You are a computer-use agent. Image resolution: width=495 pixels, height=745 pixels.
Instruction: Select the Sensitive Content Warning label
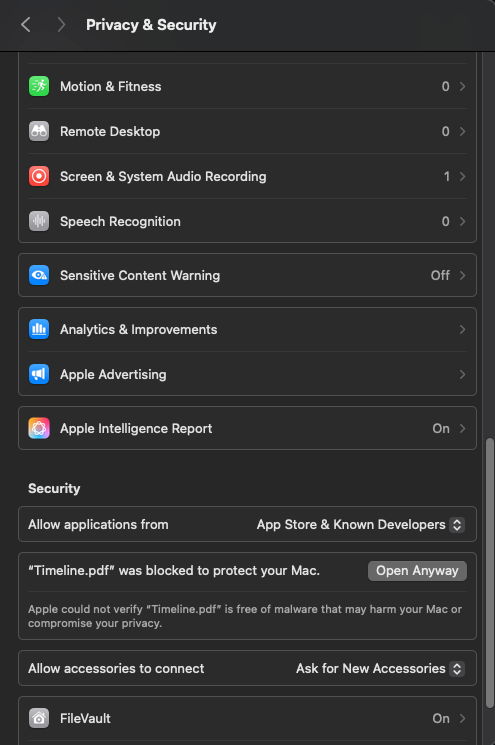(x=140, y=276)
